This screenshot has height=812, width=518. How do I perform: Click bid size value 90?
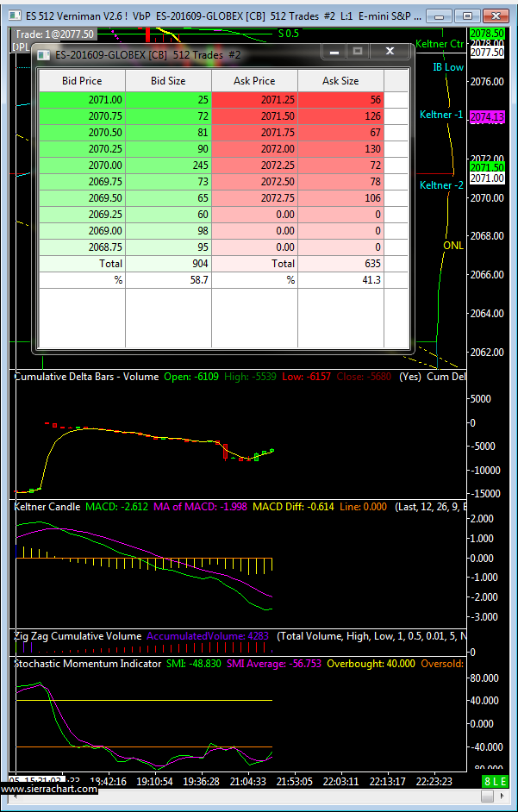pyautogui.click(x=168, y=148)
